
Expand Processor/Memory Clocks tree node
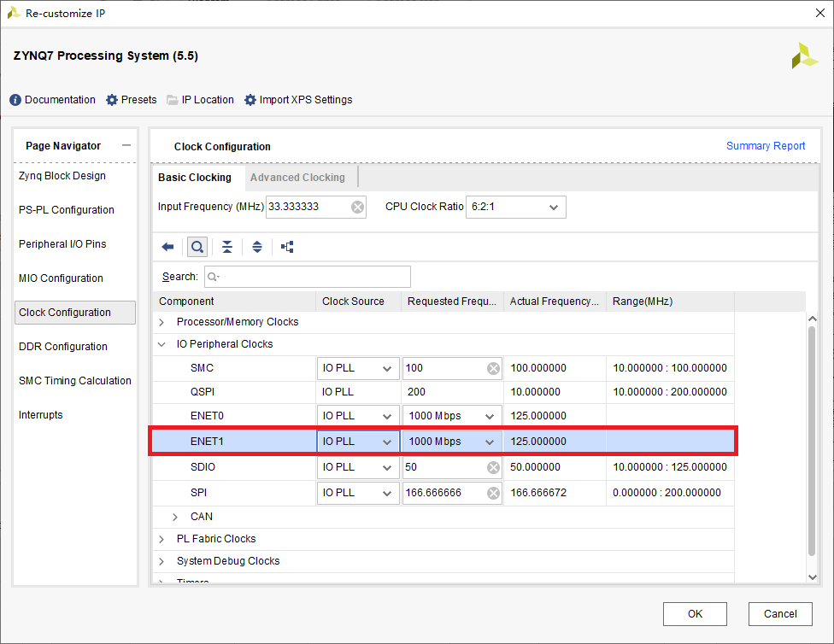[x=162, y=322]
